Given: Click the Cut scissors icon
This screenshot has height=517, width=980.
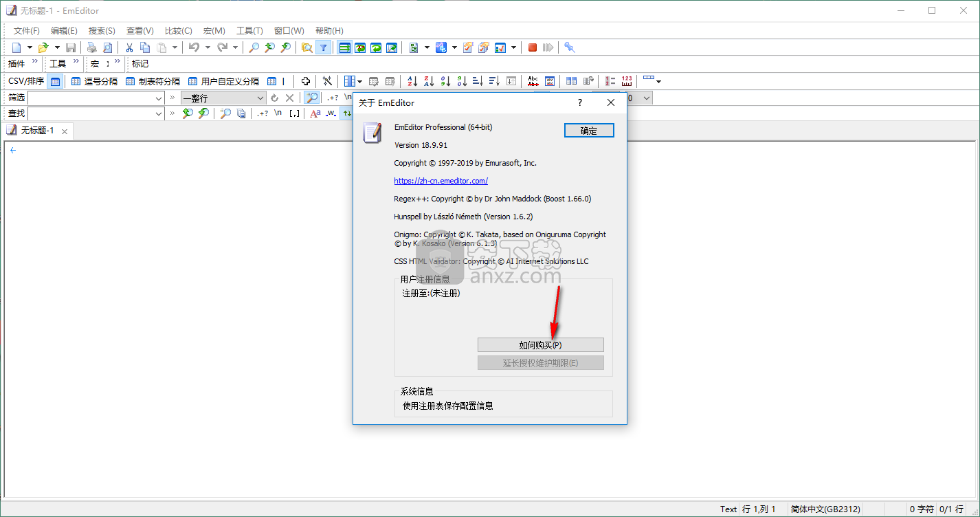Looking at the screenshot, I should point(129,47).
